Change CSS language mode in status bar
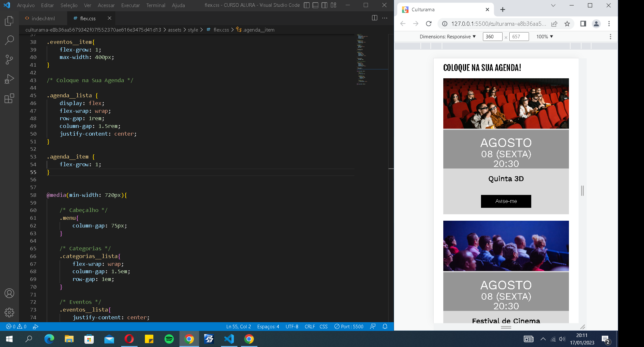644x347 pixels. point(323,326)
